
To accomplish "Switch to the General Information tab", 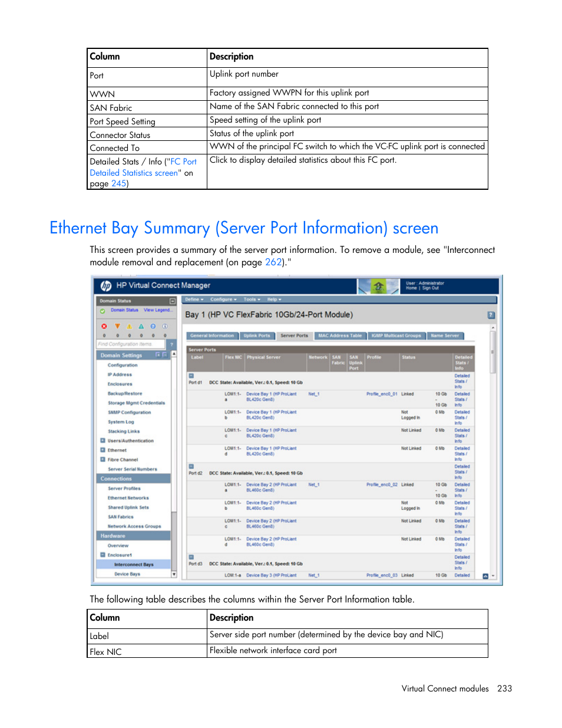I will [212, 335].
